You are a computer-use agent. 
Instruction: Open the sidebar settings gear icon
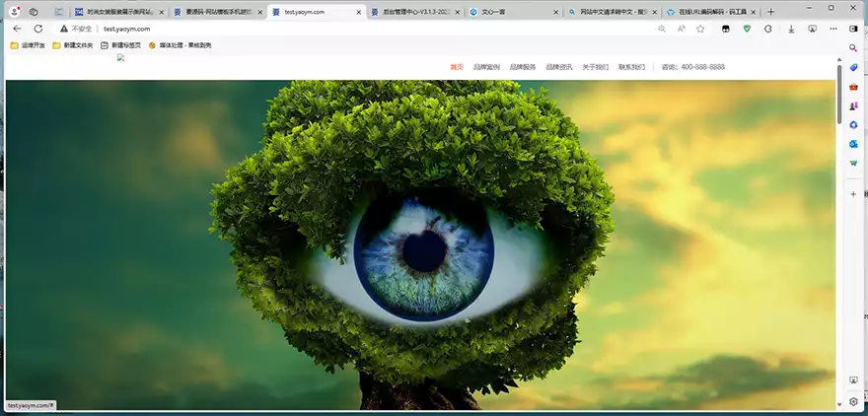[853, 401]
